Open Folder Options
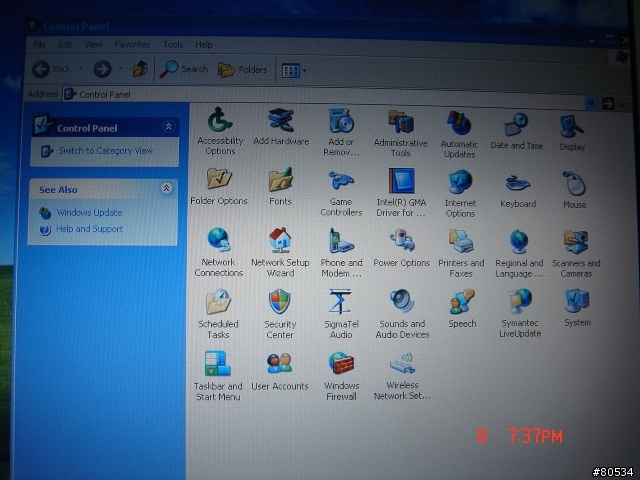Viewport: 640px width, 480px height. 219,186
